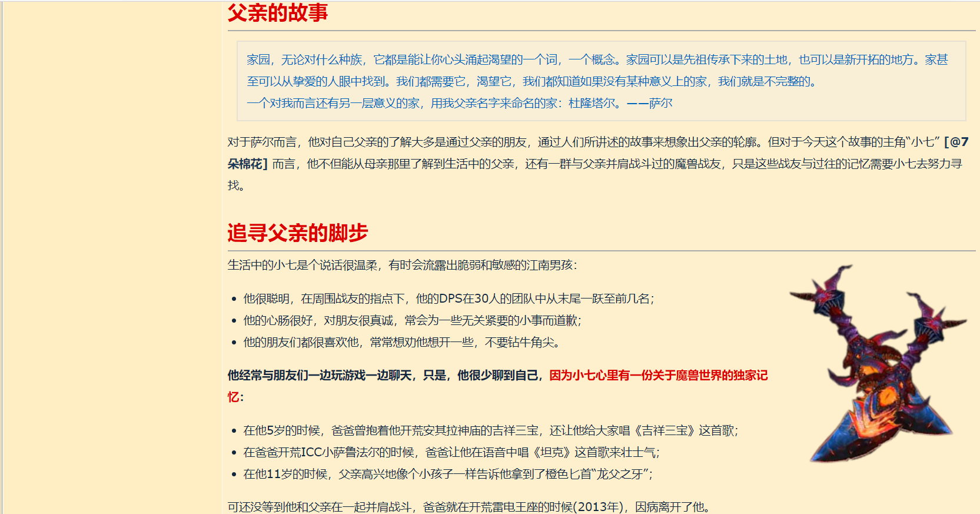
Task: Click the bold text 他经常与朋友们一边玩游戏一边聊天
Action: (x=385, y=375)
